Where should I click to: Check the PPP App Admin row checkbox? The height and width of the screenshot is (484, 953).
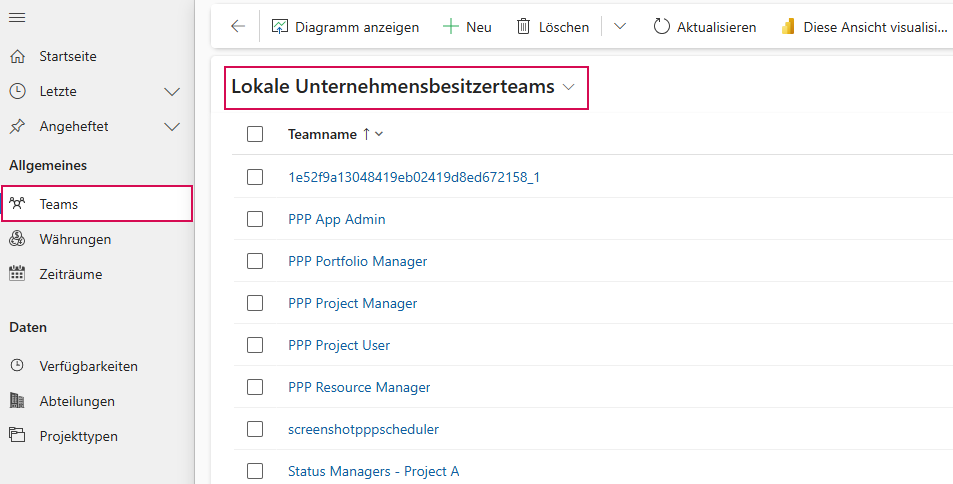[x=255, y=219]
